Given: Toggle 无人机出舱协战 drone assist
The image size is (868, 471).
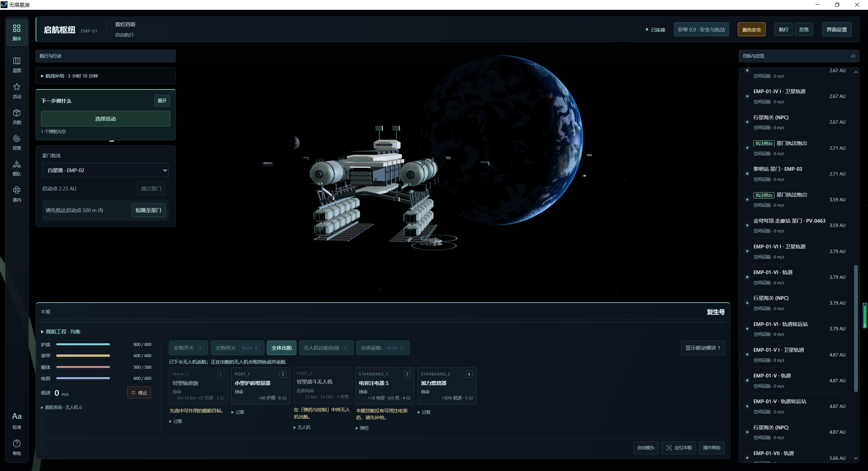Looking at the screenshot, I should pyautogui.click(x=326, y=348).
